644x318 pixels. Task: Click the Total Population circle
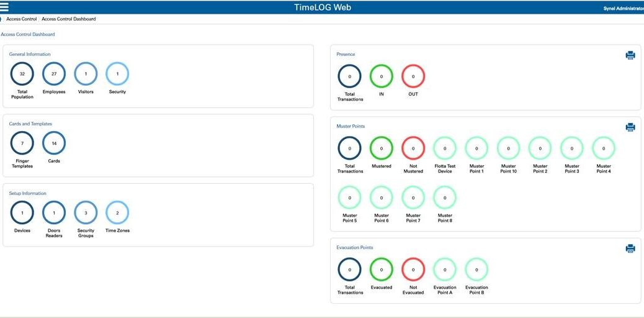click(22, 74)
